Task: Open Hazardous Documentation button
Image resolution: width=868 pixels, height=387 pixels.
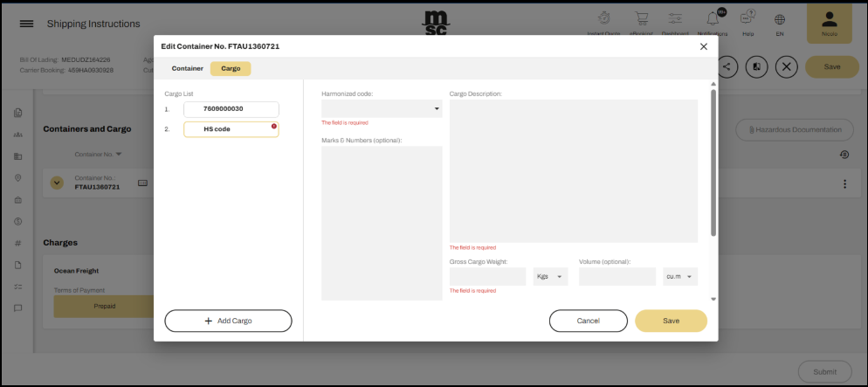Action: coord(795,129)
